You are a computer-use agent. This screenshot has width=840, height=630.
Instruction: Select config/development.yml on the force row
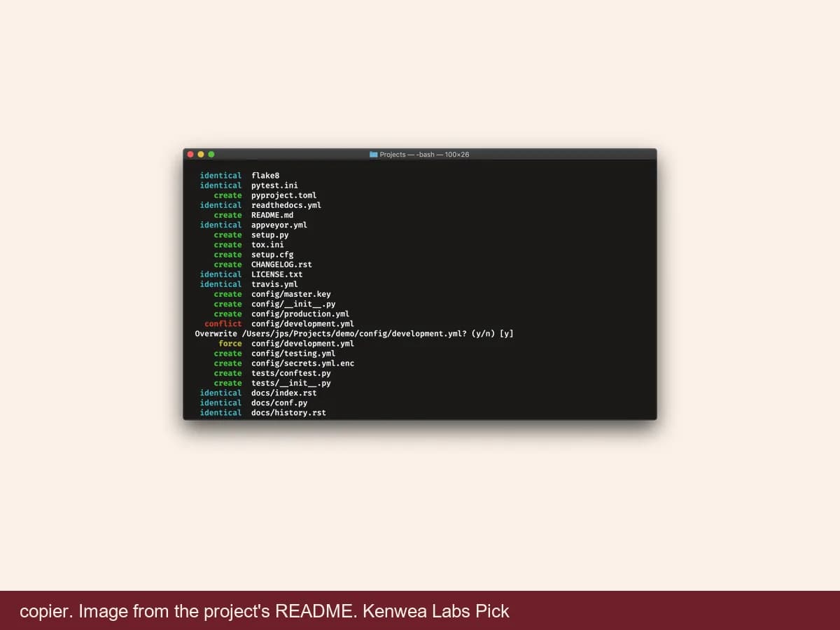302,344
